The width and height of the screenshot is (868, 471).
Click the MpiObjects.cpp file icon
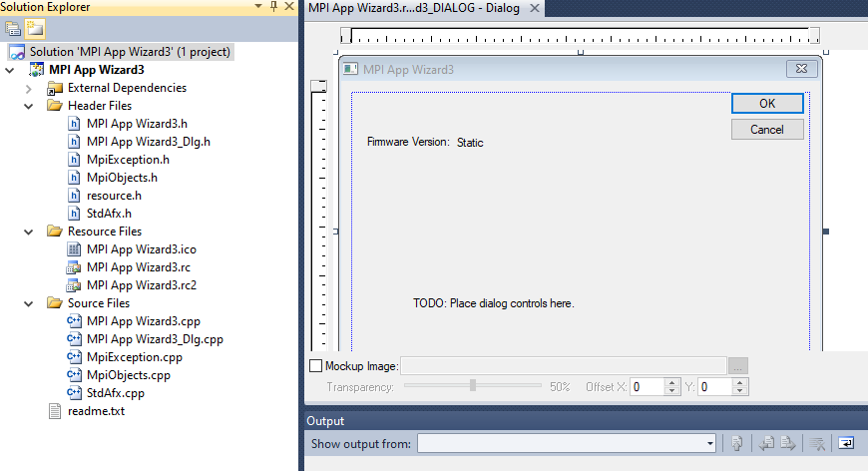(x=74, y=375)
